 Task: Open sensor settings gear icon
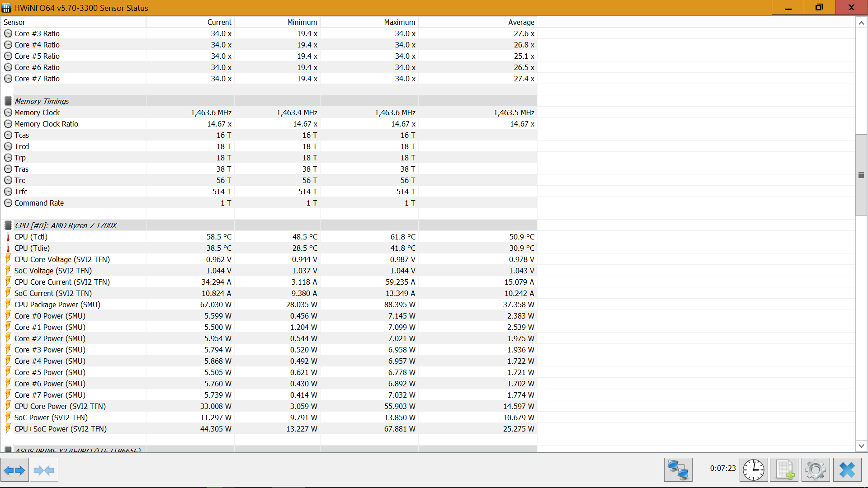coord(815,470)
